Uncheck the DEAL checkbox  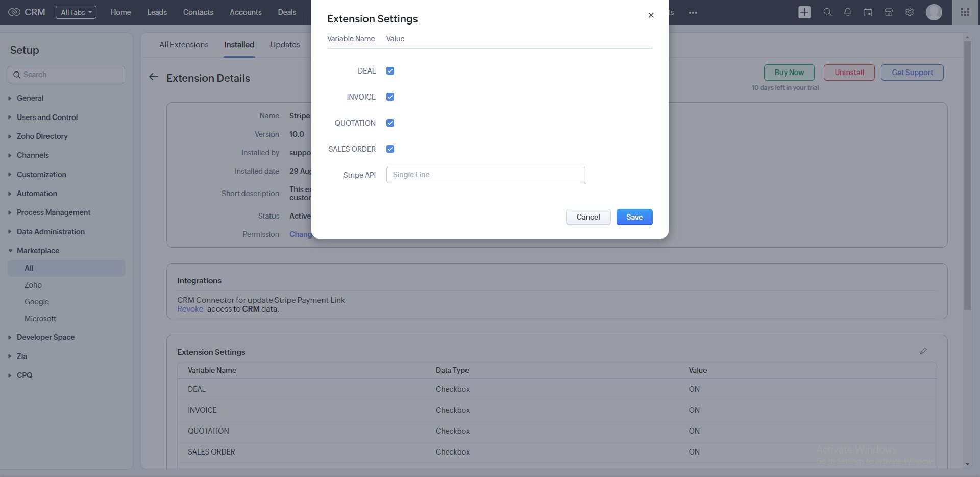point(390,71)
